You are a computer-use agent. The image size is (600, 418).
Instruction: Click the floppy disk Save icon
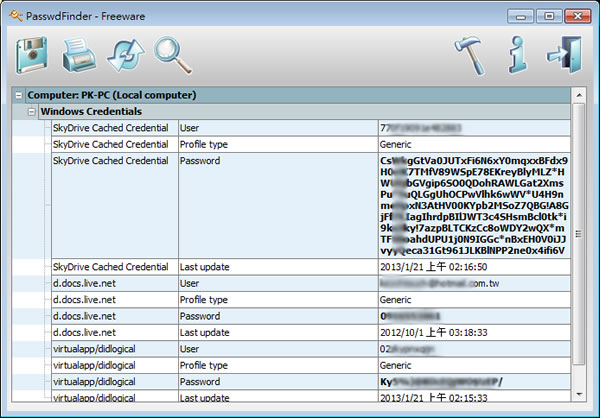click(32, 54)
